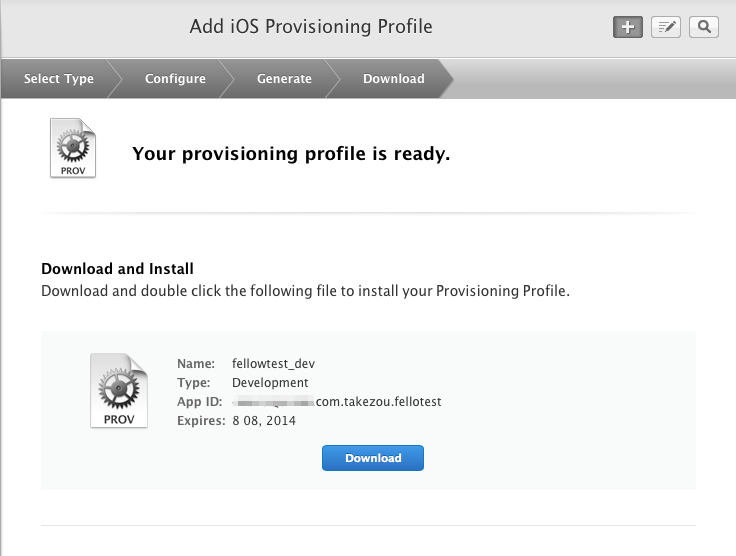Click the PROV file icon near profile details
Viewport: 736px width, 556px height.
click(118, 390)
